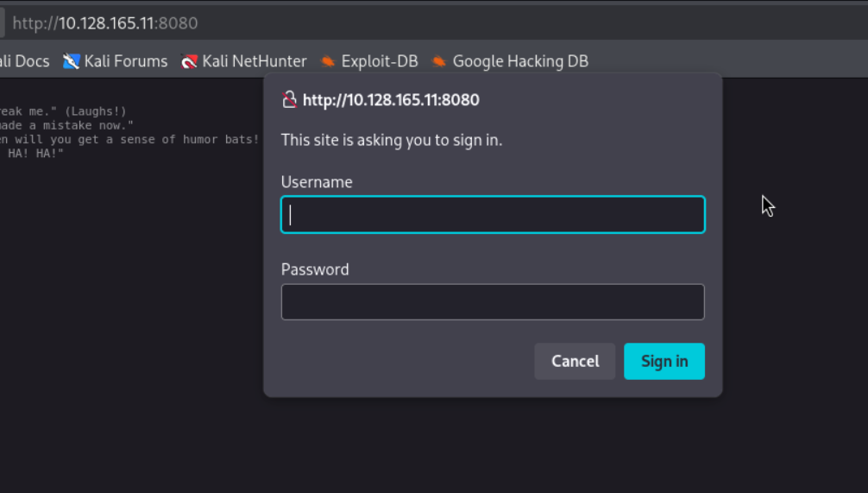
Task: Open the Kali Docs bookmark
Action: click(x=24, y=61)
